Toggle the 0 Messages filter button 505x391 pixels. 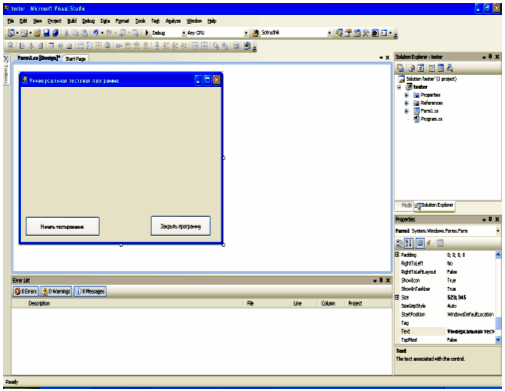tap(90, 291)
